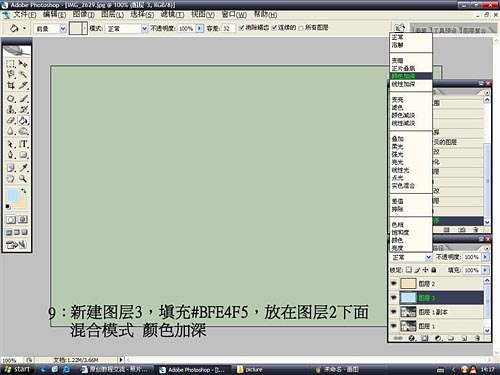The image size is (500, 375).
Task: Open Layers panel blend mode dropdown
Action: point(429,257)
